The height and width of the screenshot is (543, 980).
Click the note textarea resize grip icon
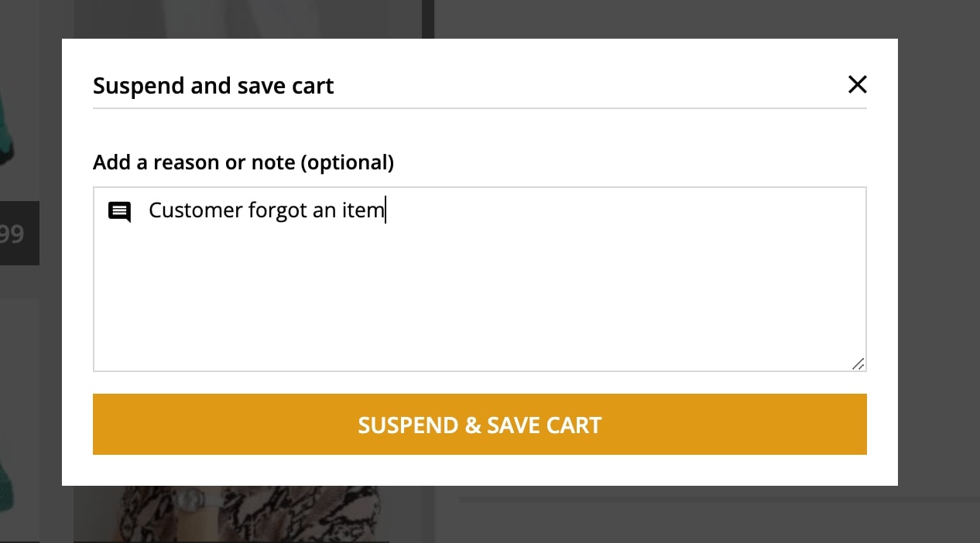pyautogui.click(x=858, y=364)
